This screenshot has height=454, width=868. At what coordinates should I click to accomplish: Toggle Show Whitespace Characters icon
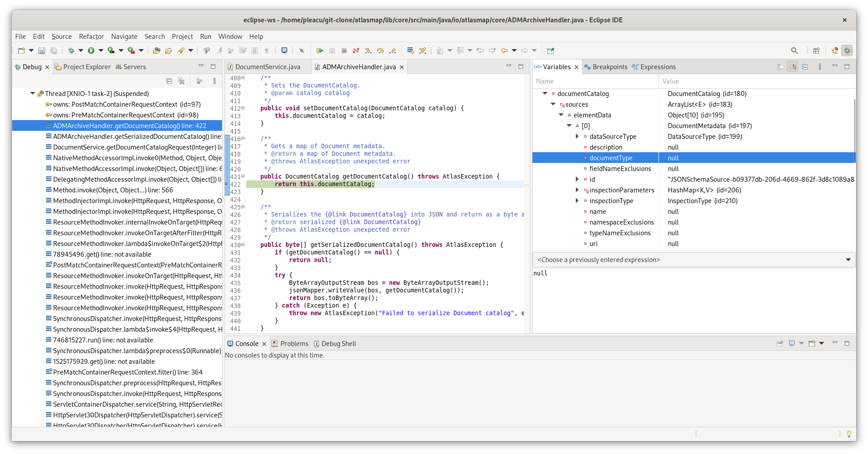click(x=267, y=50)
